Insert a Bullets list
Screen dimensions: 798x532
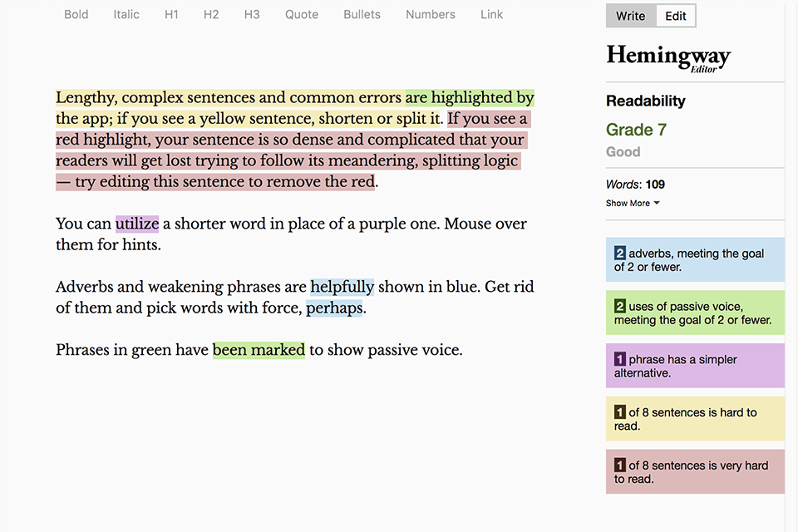[362, 15]
